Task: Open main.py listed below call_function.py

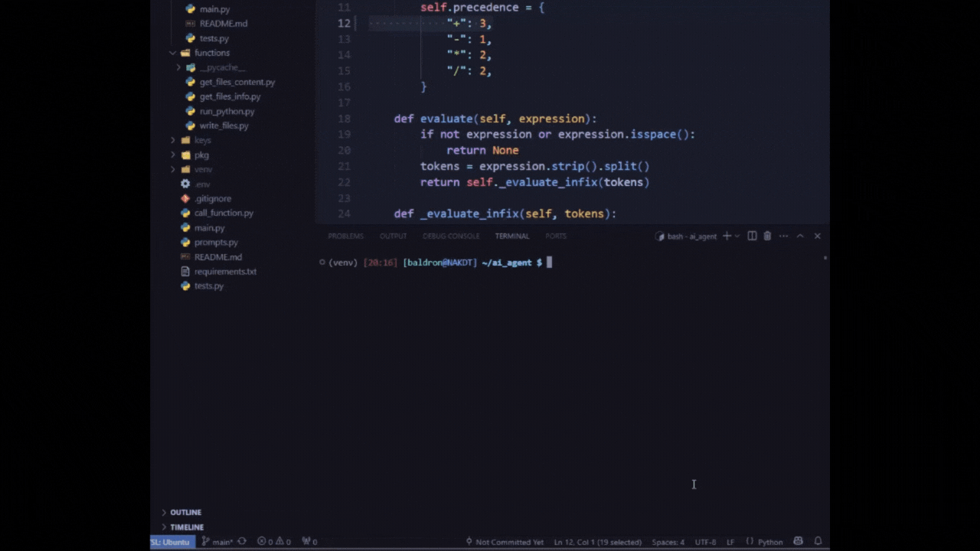Action: [209, 227]
